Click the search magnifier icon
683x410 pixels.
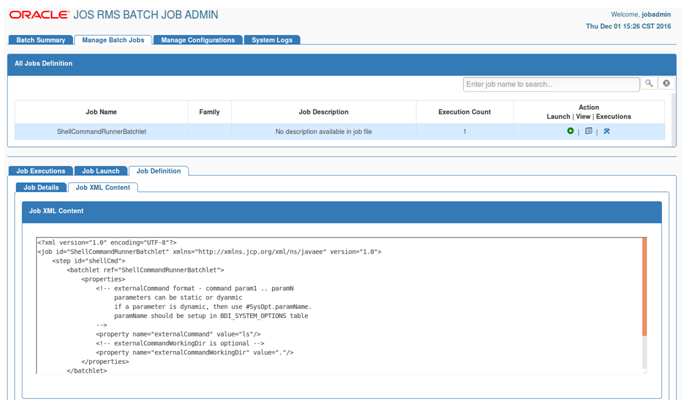click(x=649, y=84)
